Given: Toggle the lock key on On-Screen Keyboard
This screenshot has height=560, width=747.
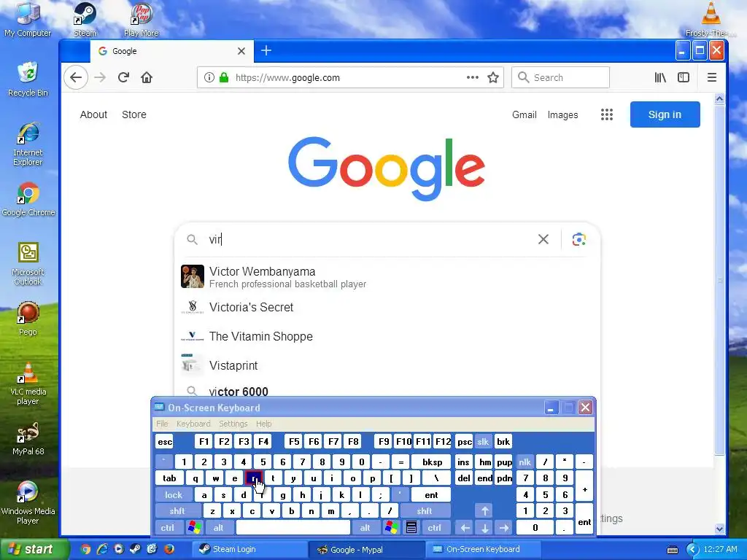Looking at the screenshot, I should pos(174,495).
